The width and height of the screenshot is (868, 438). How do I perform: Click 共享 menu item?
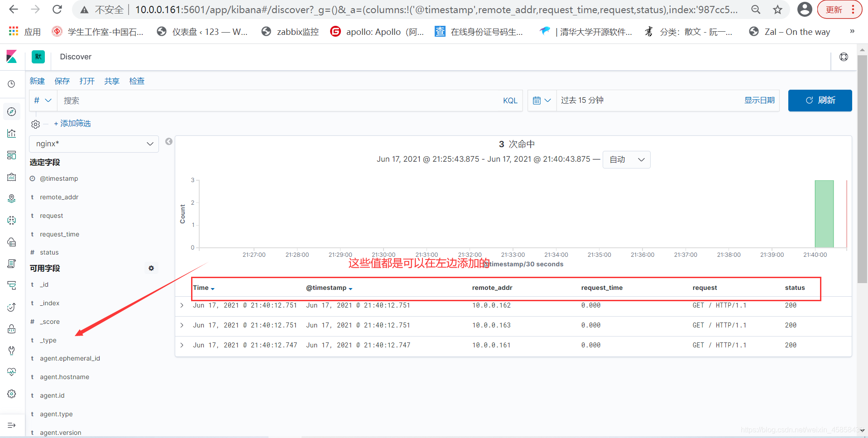(x=112, y=81)
